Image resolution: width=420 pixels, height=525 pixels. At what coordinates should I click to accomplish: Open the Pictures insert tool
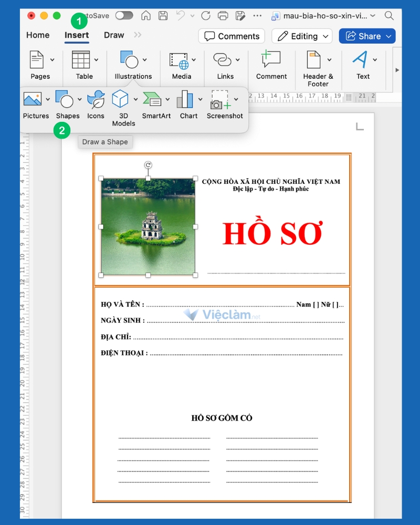[33, 100]
